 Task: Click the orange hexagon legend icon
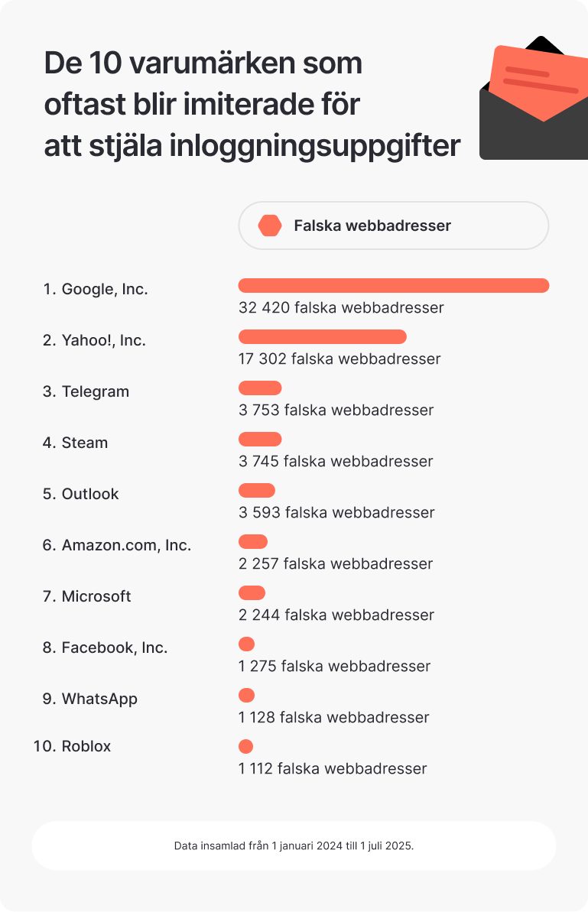(270, 226)
